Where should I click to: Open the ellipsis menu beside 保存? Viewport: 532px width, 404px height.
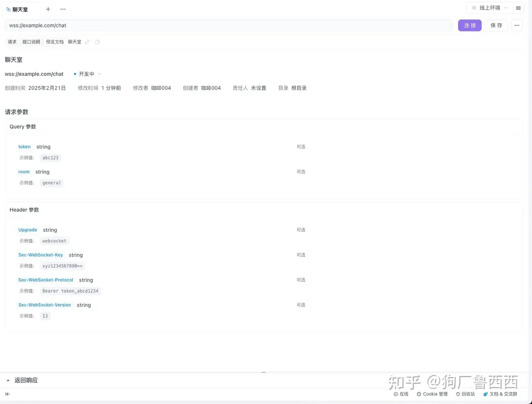click(517, 25)
